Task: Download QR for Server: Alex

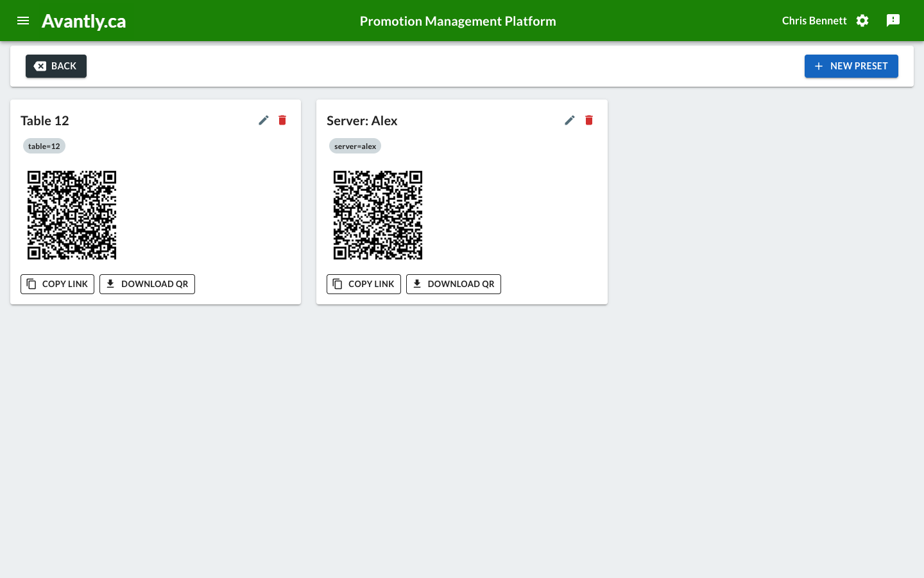Action: [x=454, y=284]
